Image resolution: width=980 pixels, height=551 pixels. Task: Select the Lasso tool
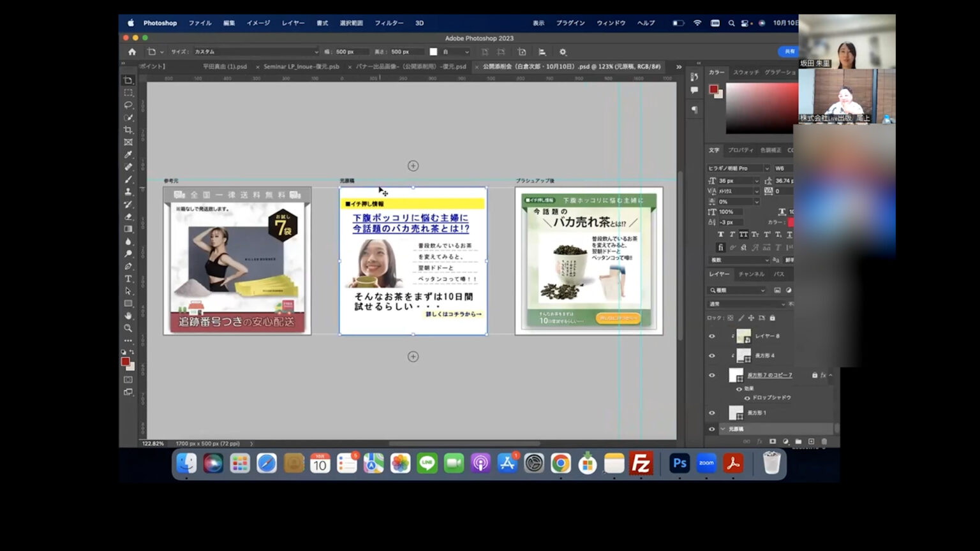coord(128,105)
